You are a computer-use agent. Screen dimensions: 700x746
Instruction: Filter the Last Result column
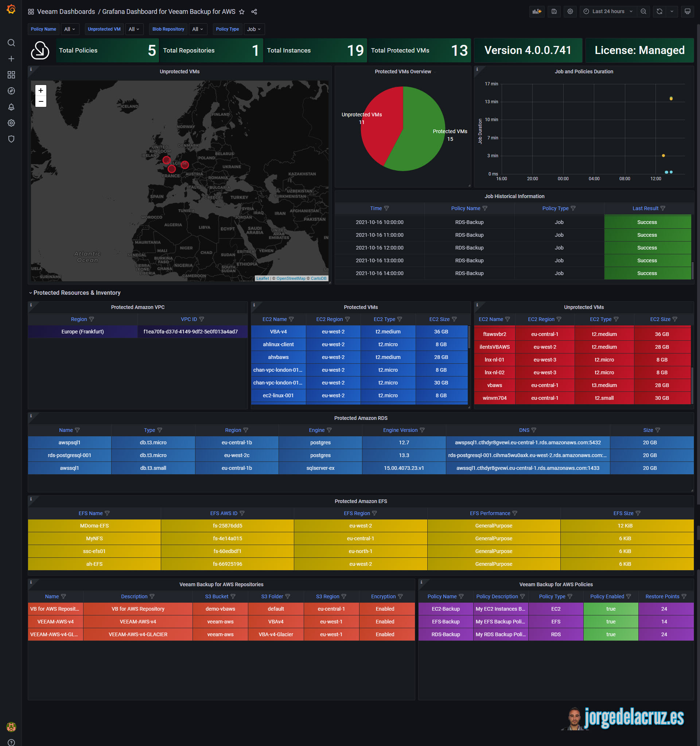point(663,208)
